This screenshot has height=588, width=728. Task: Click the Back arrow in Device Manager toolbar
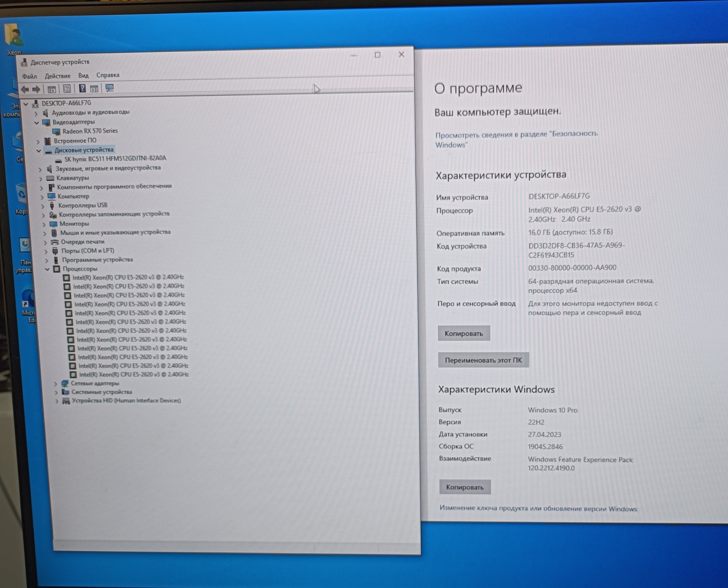25,89
